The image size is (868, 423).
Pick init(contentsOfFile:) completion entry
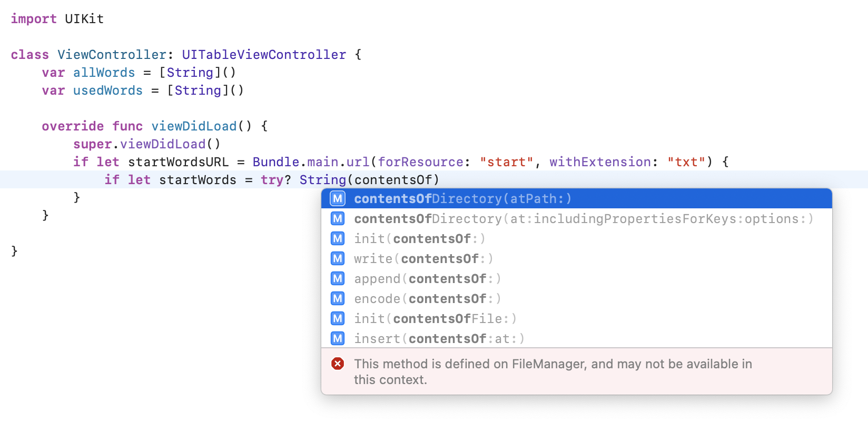(435, 319)
